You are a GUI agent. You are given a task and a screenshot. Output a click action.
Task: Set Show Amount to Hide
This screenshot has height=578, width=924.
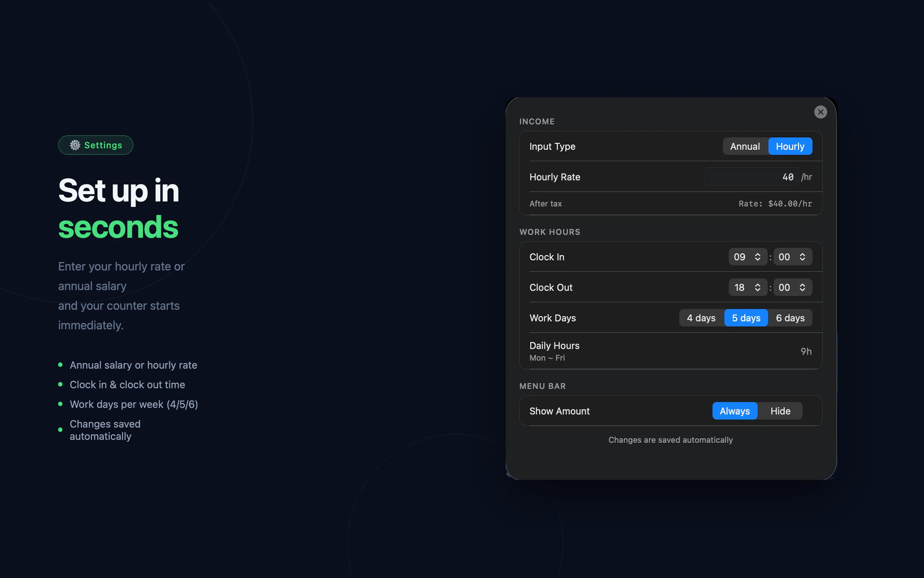coord(780,411)
